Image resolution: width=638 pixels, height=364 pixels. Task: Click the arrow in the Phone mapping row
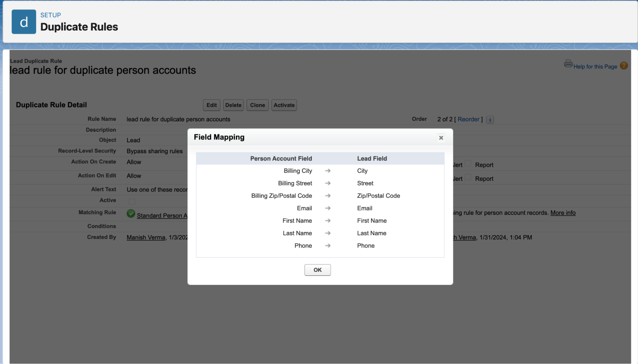click(x=327, y=246)
